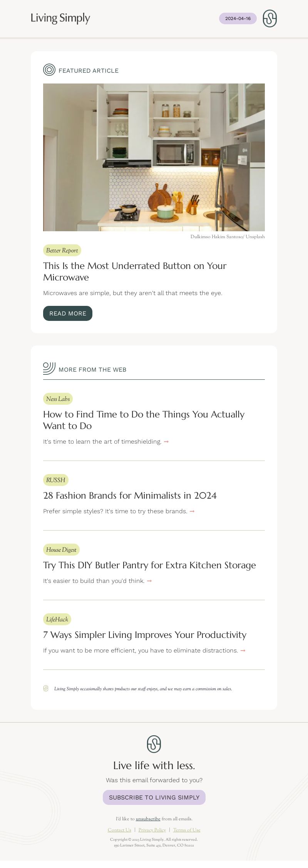308x868 pixels.
Task: Click the Better Report source tag
Action: (x=62, y=250)
